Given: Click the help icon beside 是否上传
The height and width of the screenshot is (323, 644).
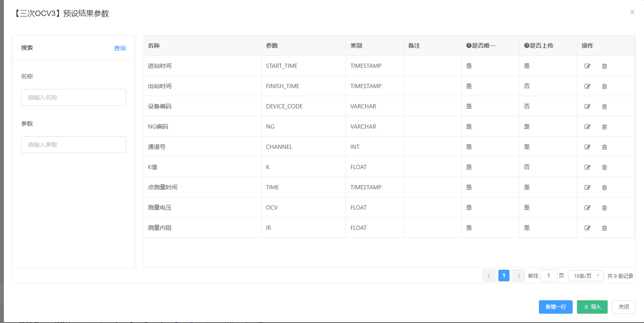Looking at the screenshot, I should pyautogui.click(x=526, y=46).
